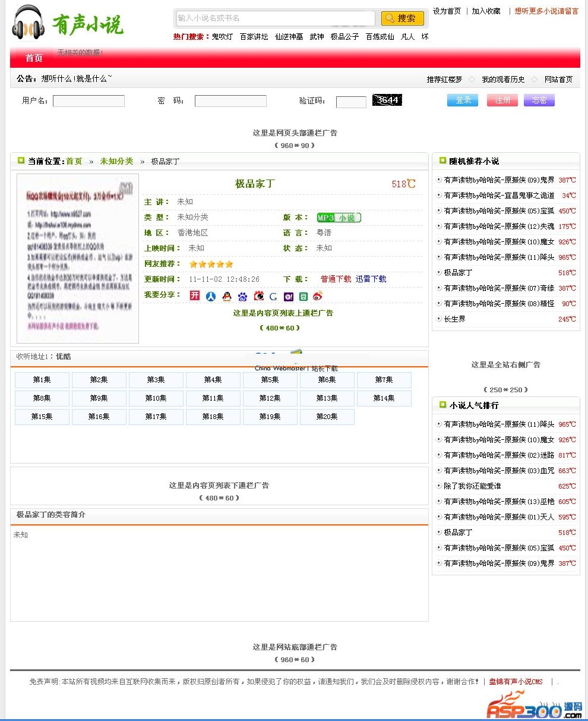The height and width of the screenshot is (721, 588).
Task: Open 极品家丁 in random recommendations list
Action: (459, 273)
